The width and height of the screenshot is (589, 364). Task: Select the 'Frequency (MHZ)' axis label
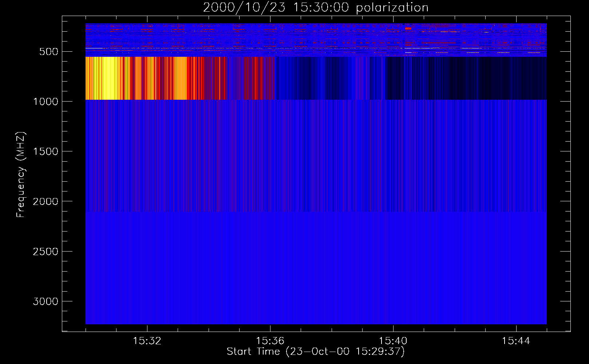[x=21, y=175]
